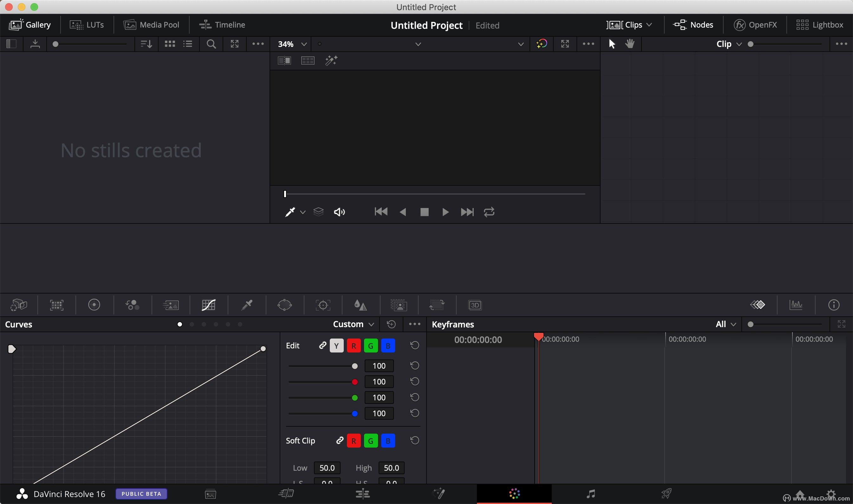Toggle Soft Clip R red channel
This screenshot has height=504, width=853.
(354, 441)
